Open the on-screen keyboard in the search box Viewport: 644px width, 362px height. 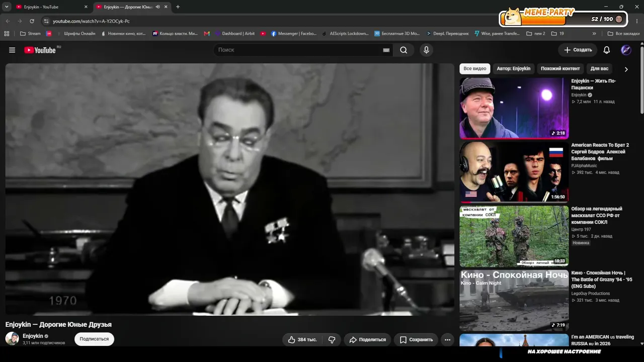coord(386,50)
